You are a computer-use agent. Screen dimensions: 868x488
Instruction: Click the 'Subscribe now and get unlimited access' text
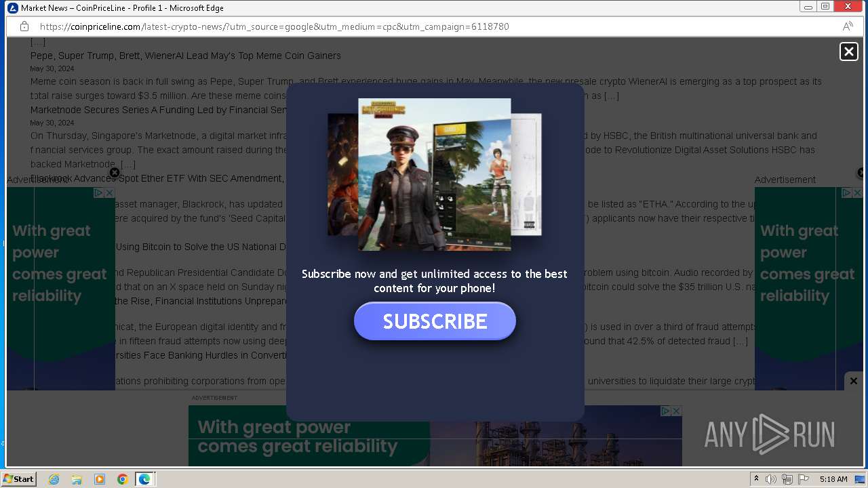435,281
